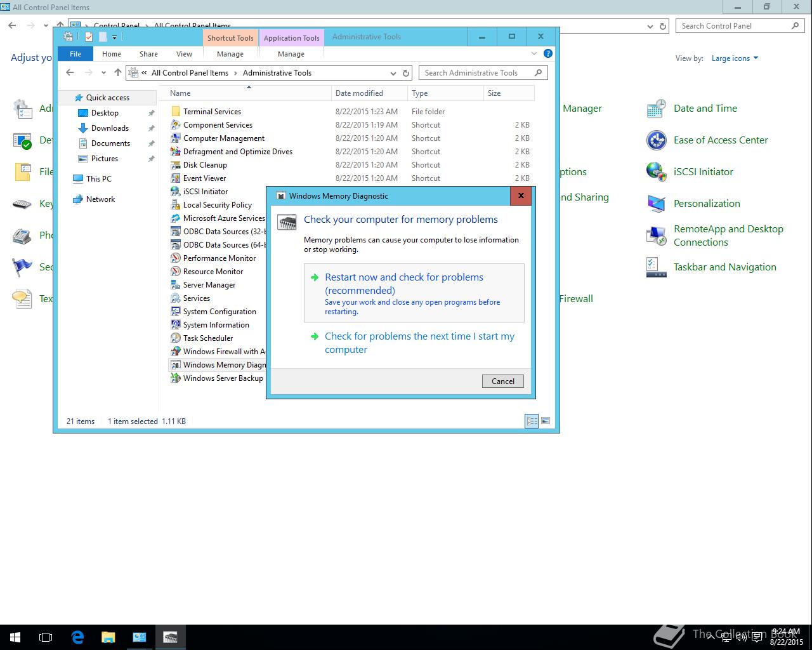The image size is (812, 650).
Task: Open the View ribbon tab
Action: point(185,54)
